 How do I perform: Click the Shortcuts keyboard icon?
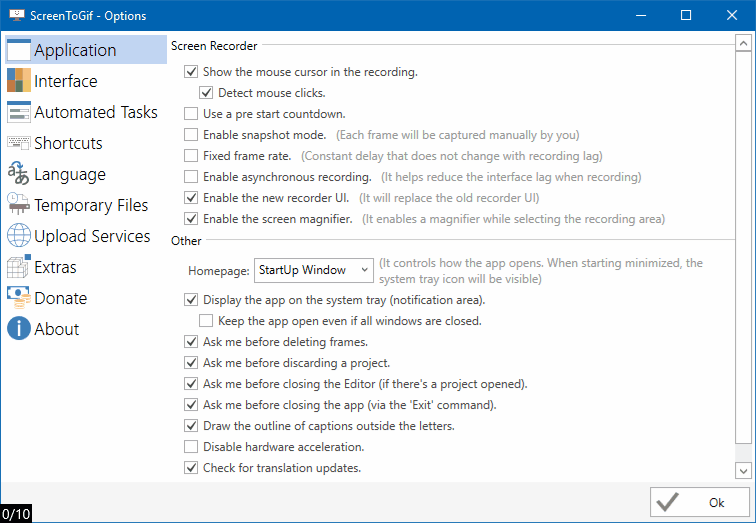click(19, 143)
